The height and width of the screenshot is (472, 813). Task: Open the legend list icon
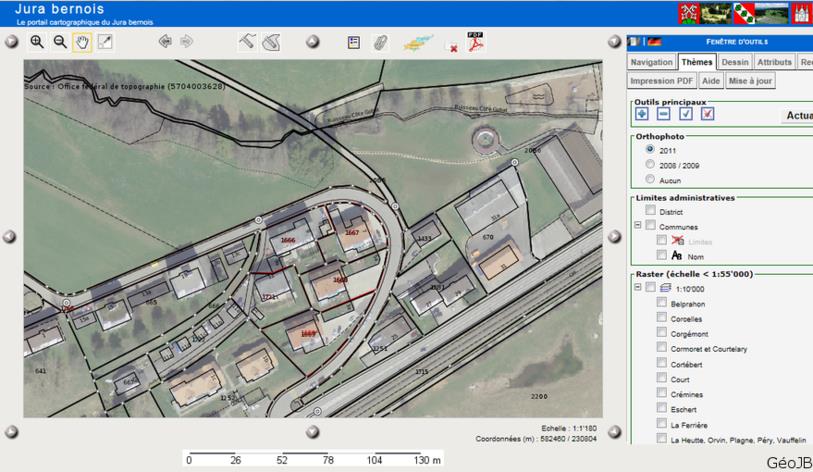(354, 43)
